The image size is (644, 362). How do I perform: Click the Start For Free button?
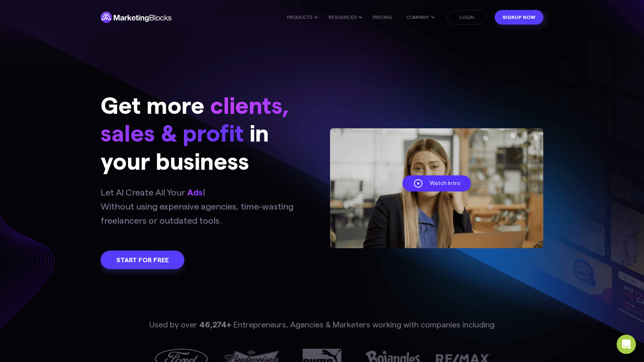point(142,260)
